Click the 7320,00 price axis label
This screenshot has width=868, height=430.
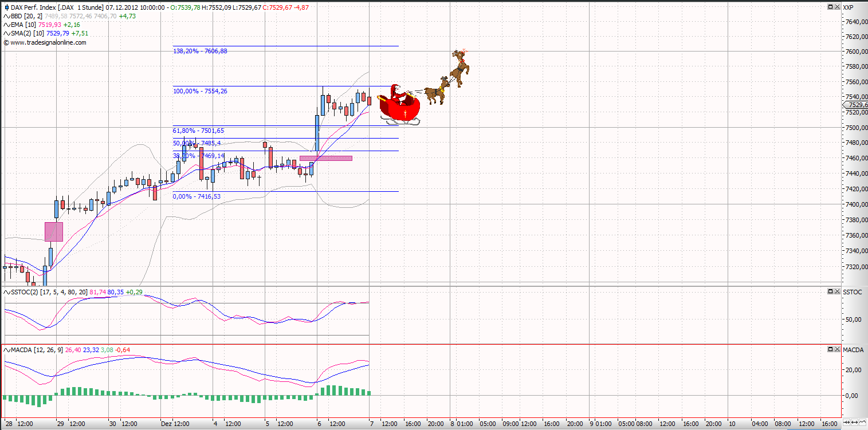855,266
